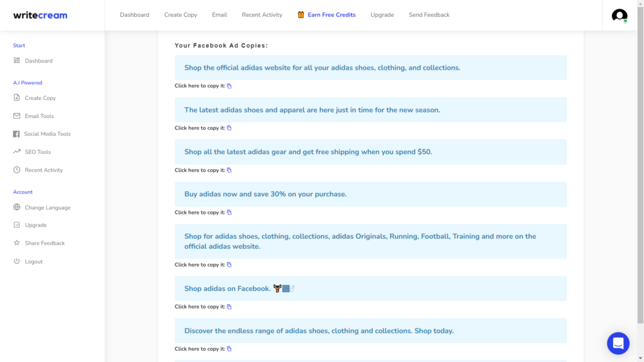This screenshot has height=362, width=644.
Task: Click the Earn Free Credits link
Action: point(331,15)
